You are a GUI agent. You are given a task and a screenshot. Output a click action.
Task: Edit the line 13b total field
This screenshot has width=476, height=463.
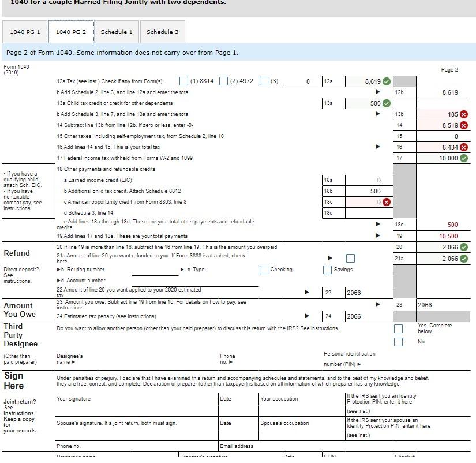pos(443,114)
